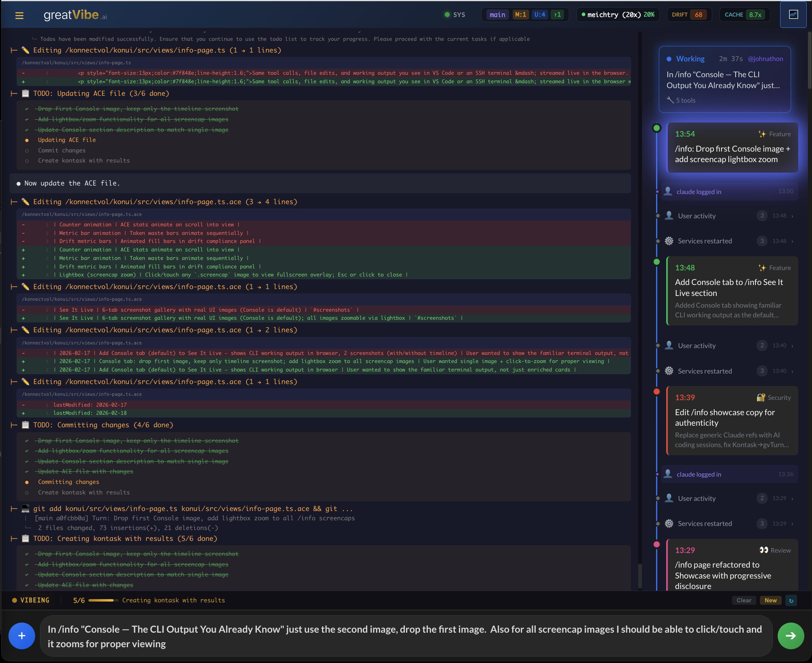Check off the 'Commit changes' todo item

27,150
